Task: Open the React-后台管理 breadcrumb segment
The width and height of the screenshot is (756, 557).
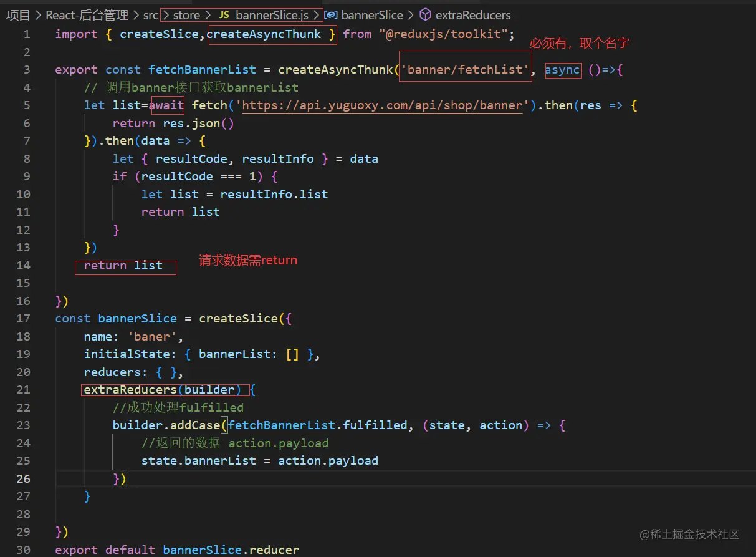Action: click(87, 15)
